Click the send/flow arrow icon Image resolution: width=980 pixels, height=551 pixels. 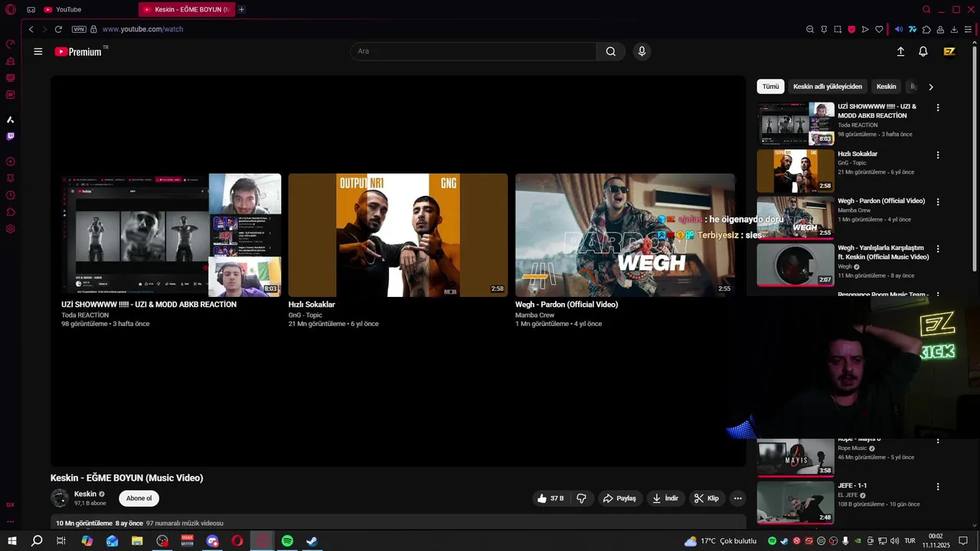(865, 29)
